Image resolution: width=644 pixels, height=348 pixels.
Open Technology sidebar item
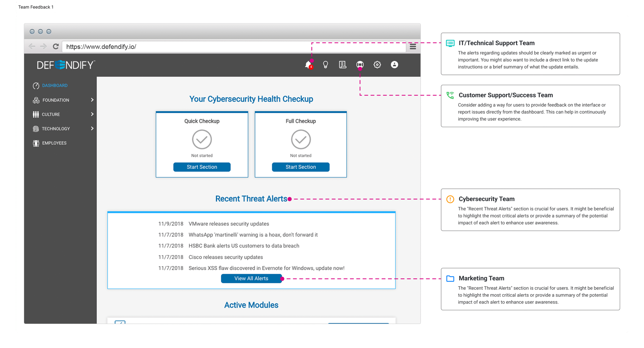click(56, 129)
